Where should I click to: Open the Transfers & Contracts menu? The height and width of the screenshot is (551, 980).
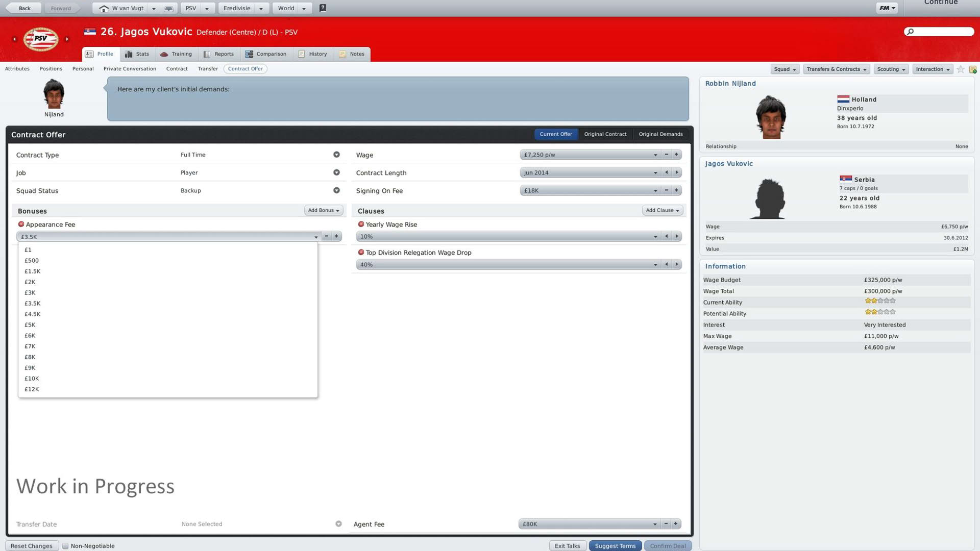point(837,69)
